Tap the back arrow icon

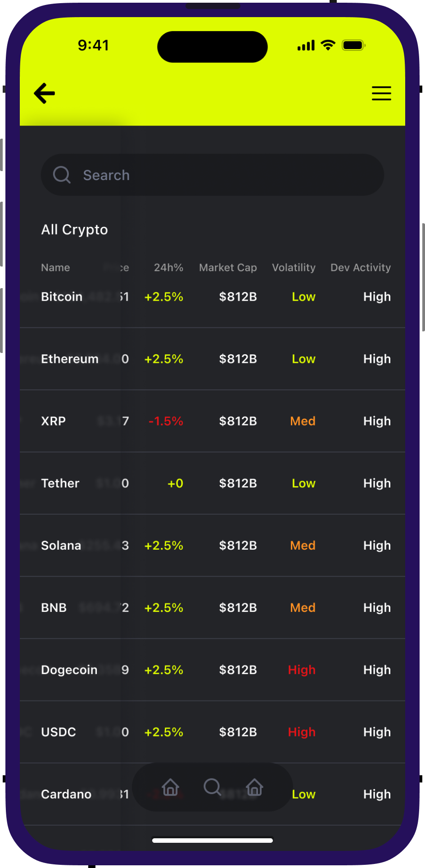click(x=45, y=93)
